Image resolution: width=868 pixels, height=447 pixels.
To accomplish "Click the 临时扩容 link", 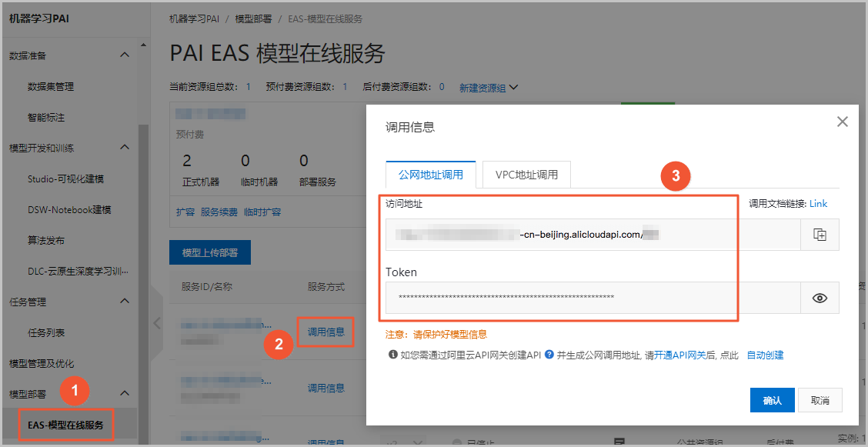I will [262, 212].
